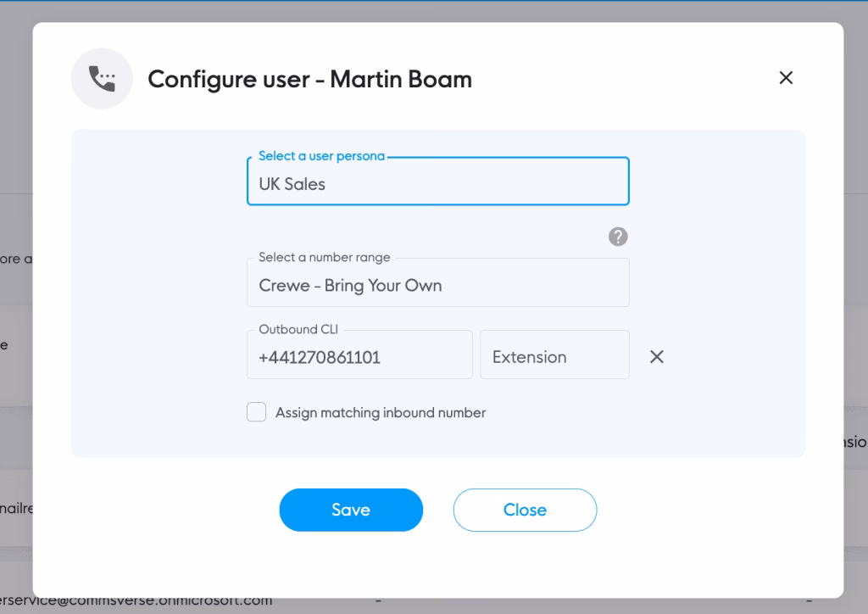Click the Configure user - Martin Boam title
This screenshot has width=868, height=614.
[310, 79]
